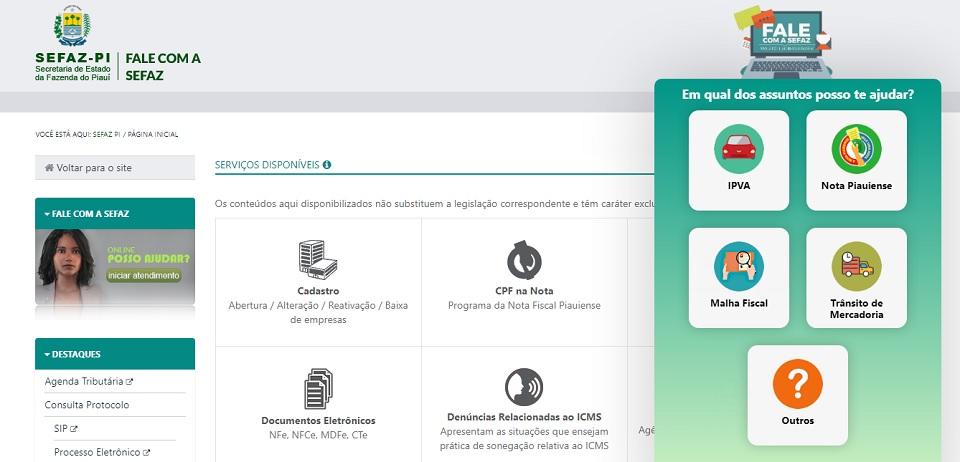Click the iniciar atendimento button
The width and height of the screenshot is (960, 462).
pyautogui.click(x=144, y=275)
